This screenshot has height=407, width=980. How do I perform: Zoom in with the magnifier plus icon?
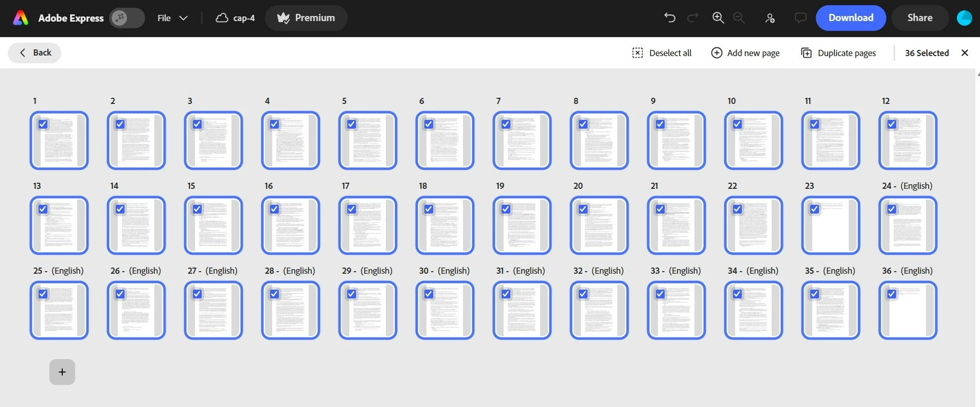click(x=718, y=18)
